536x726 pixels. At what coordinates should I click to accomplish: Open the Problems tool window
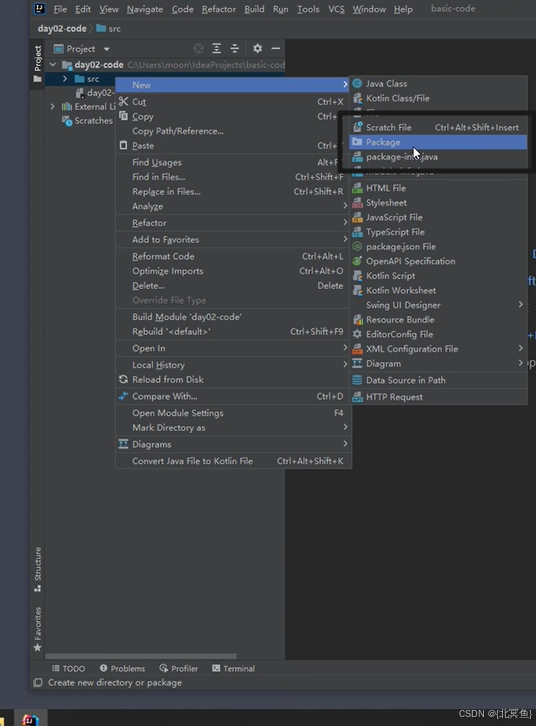122,669
